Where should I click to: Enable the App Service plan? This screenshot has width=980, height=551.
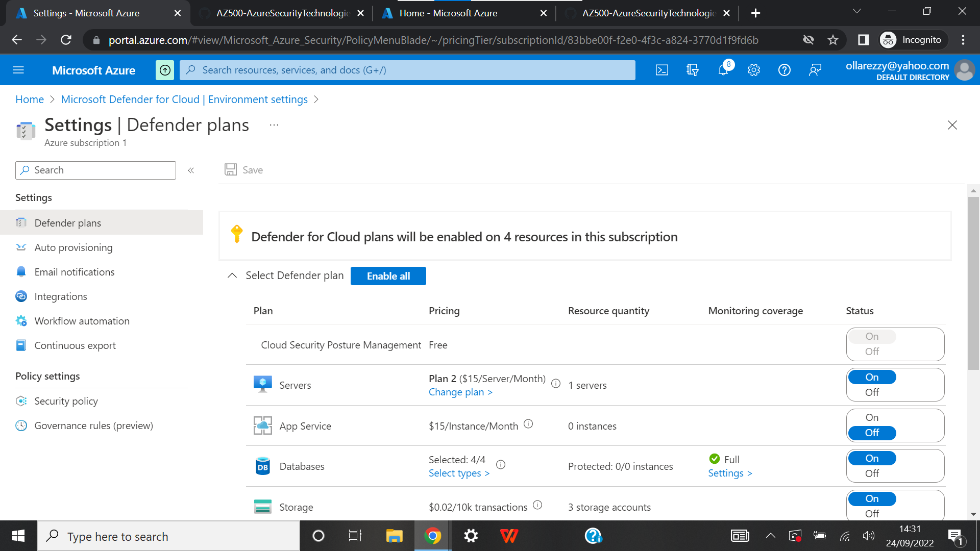(x=871, y=417)
